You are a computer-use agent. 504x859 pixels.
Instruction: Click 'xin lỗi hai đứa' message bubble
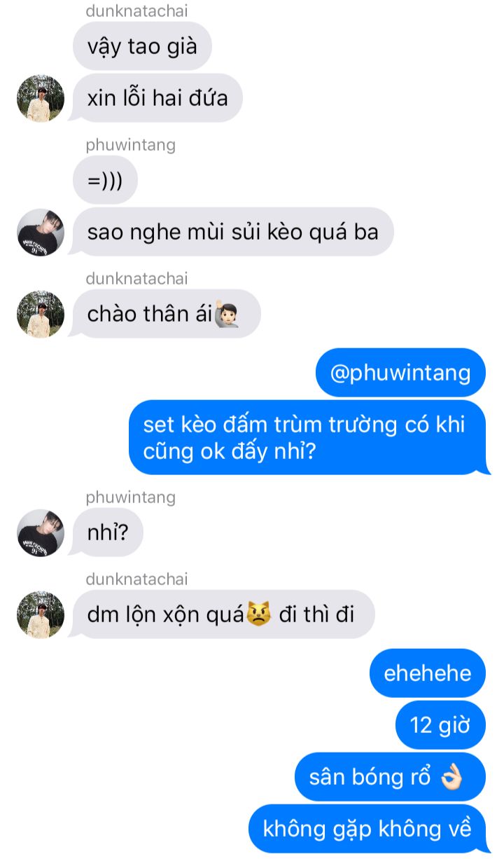[157, 98]
